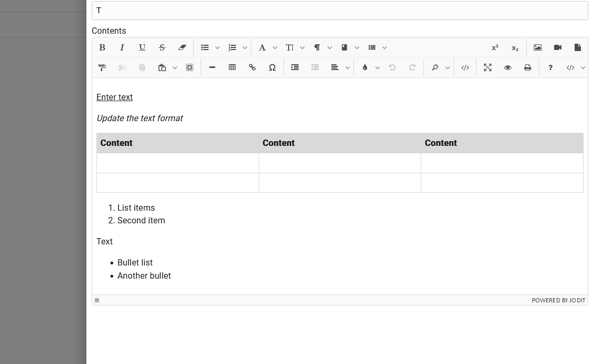Toggle Underline on selected text
Image resolution: width=592 pixels, height=364 pixels.
[142, 47]
